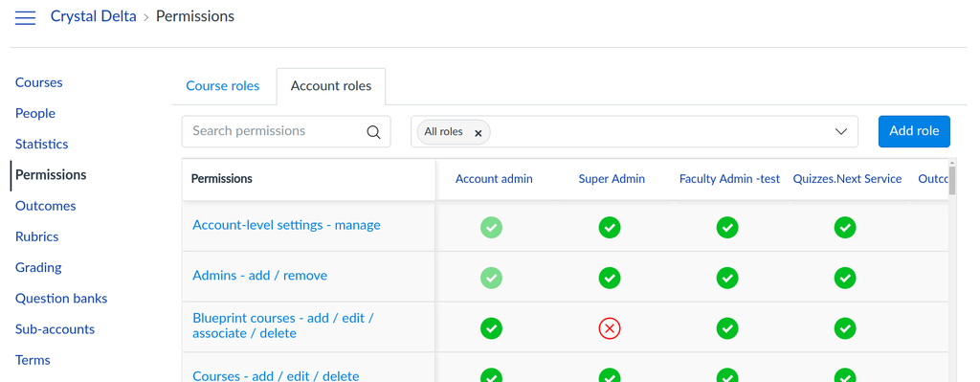The image size is (980, 382).
Task: Switch to the Course roles tab
Action: point(222,86)
